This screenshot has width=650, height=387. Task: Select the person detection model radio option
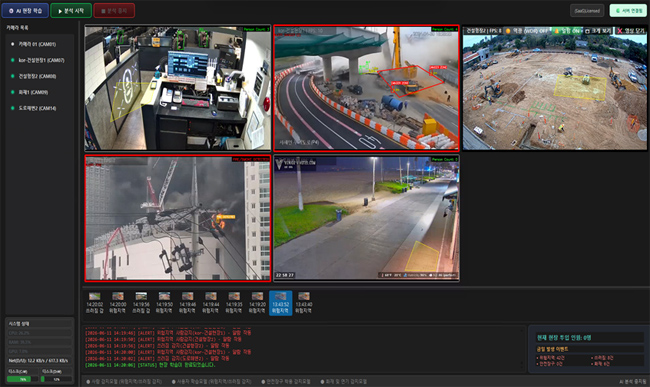(124, 382)
